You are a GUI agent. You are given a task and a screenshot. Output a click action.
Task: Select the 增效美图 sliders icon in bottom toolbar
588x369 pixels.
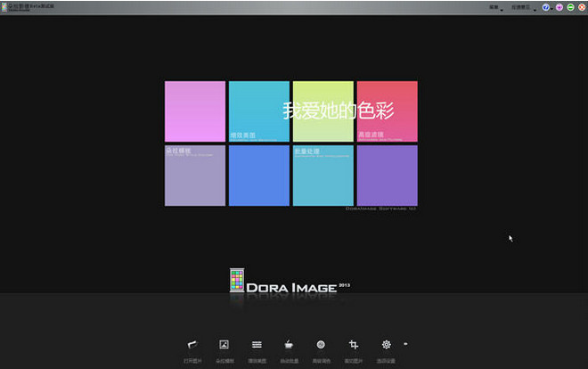click(x=257, y=344)
